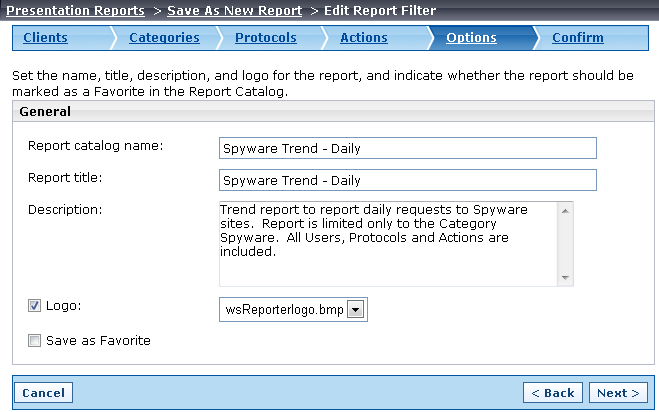The height and width of the screenshot is (412, 659).
Task: Select the Options tab
Action: pyautogui.click(x=471, y=37)
